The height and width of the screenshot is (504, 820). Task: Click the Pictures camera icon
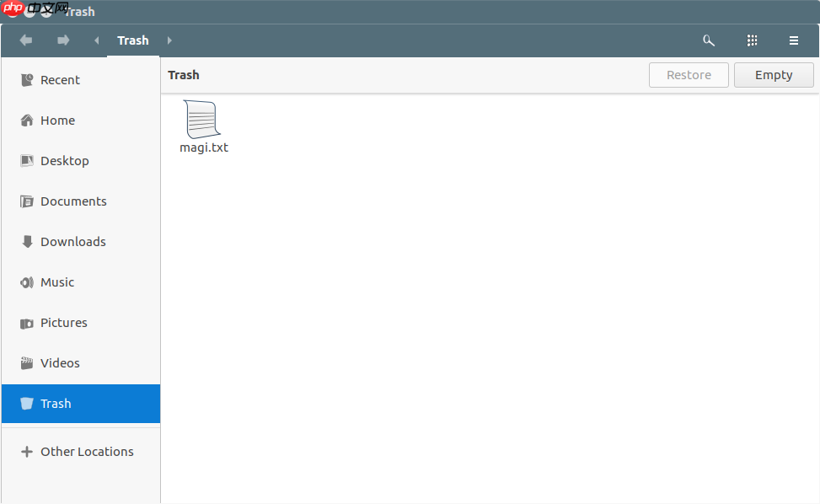27,323
